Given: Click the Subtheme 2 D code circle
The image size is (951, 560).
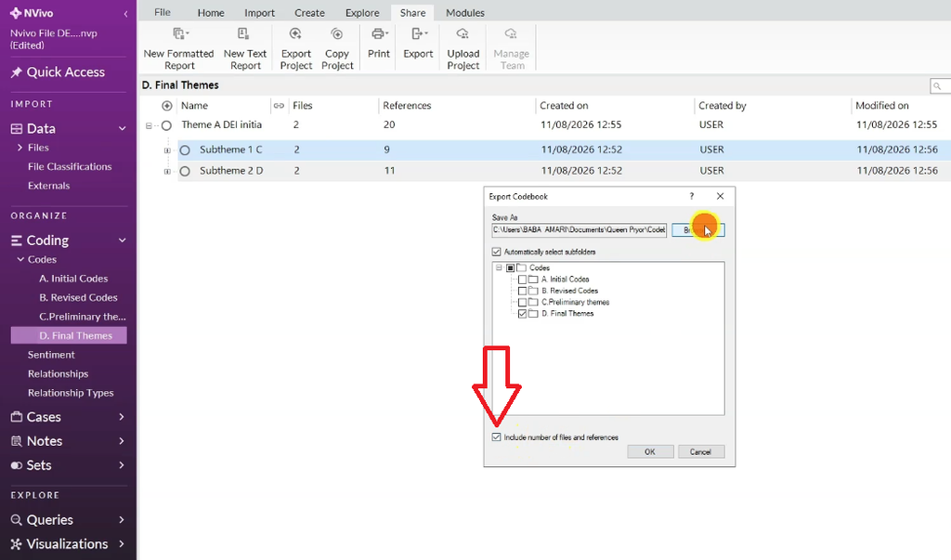Looking at the screenshot, I should click(x=185, y=171).
